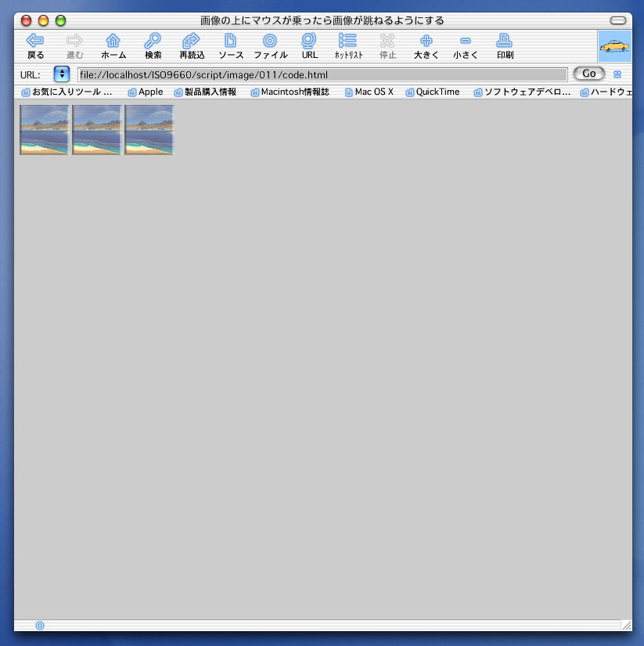
Task: Enlarge text with the 大きく plus icon
Action: pyautogui.click(x=426, y=45)
